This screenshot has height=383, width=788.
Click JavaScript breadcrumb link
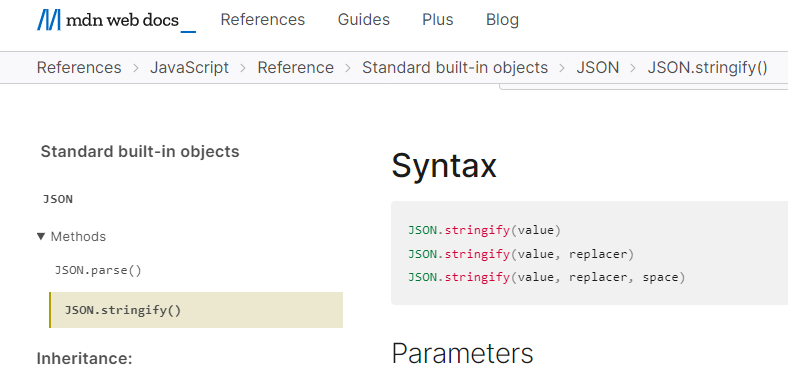(189, 67)
